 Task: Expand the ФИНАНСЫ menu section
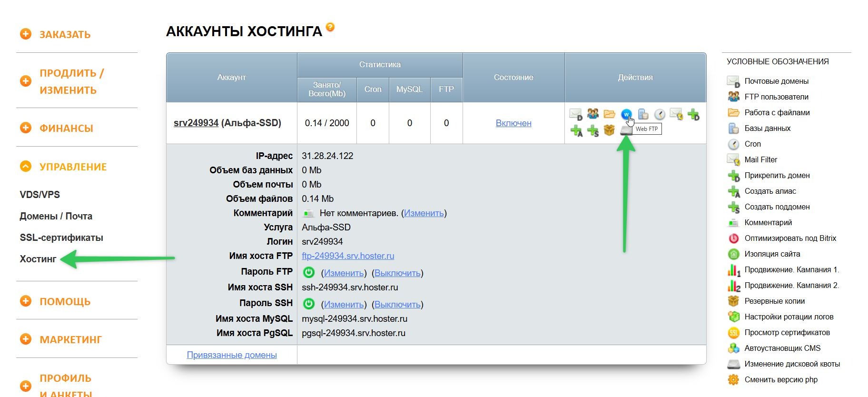tap(26, 128)
